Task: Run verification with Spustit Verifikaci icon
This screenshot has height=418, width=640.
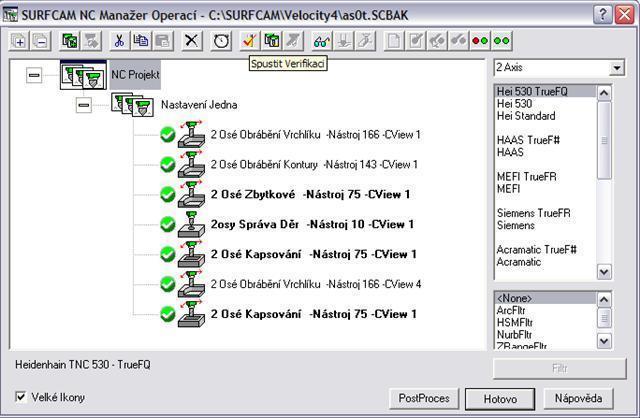Action: click(x=249, y=41)
